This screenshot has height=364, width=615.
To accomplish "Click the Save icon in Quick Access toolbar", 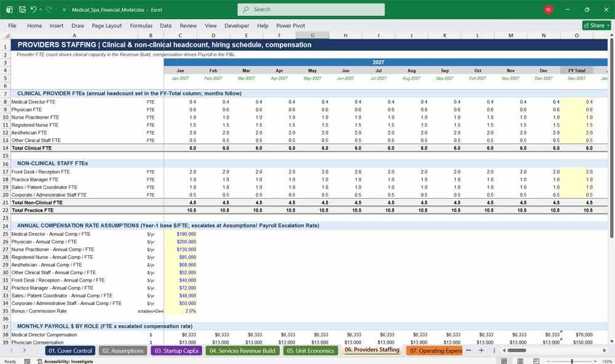I will [x=22, y=9].
